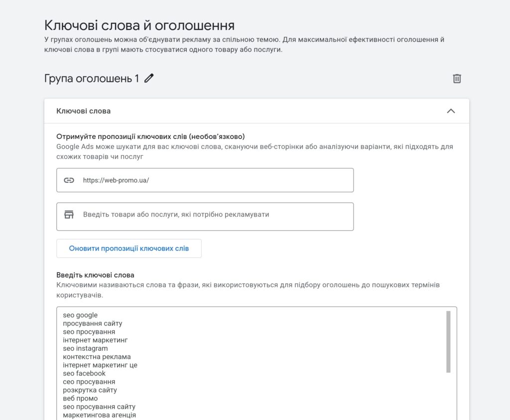The height and width of the screenshot is (420, 510).
Task: Click the keyword веб промо
Action: click(x=80, y=398)
